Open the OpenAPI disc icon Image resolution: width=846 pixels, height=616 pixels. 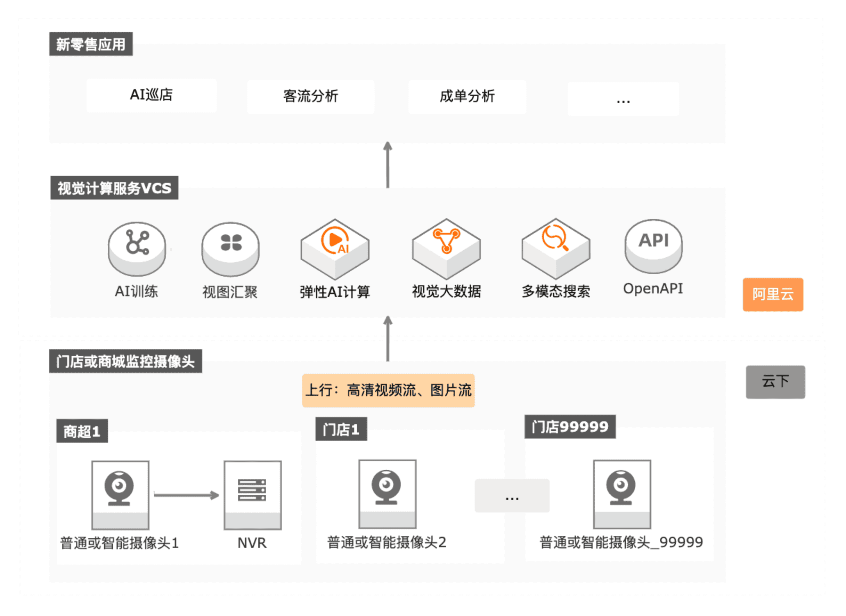click(653, 246)
